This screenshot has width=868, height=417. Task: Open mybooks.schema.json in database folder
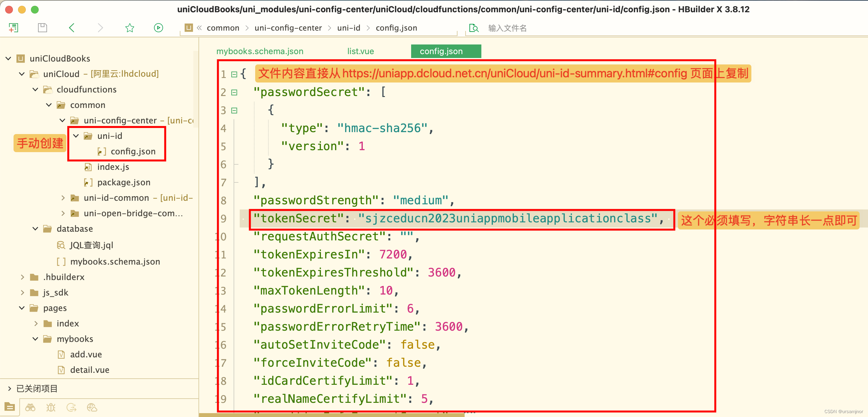115,262
